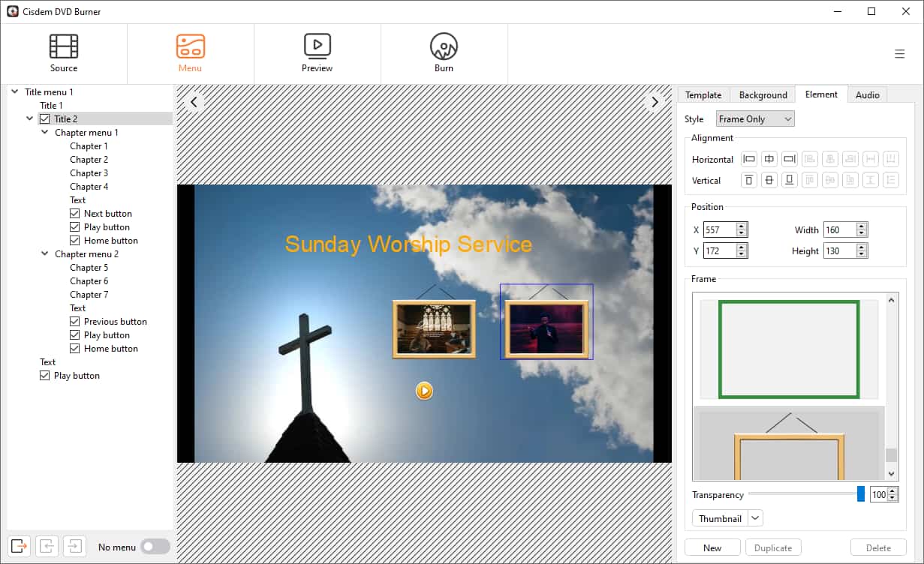Image resolution: width=924 pixels, height=564 pixels.
Task: Switch to the Background tab
Action: 762,94
